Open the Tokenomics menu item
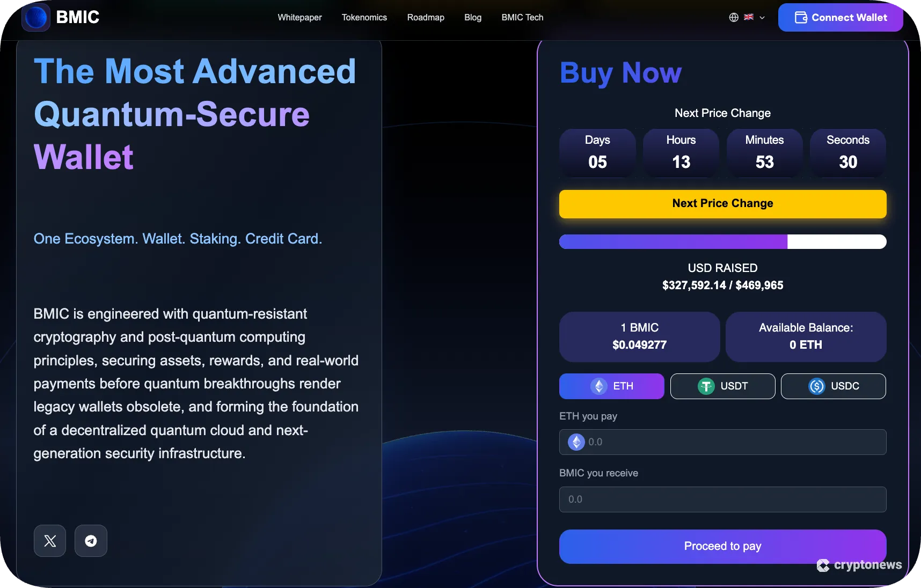921x588 pixels. coord(364,17)
